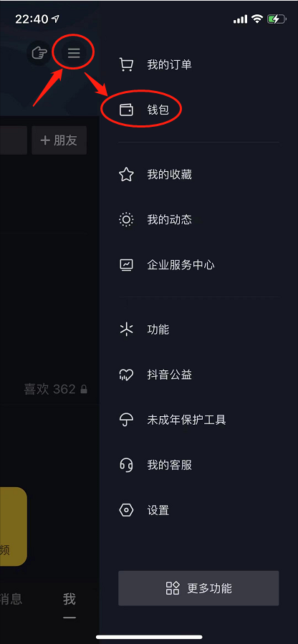Tap the sun-shaped 我的动态 icon

(126, 220)
